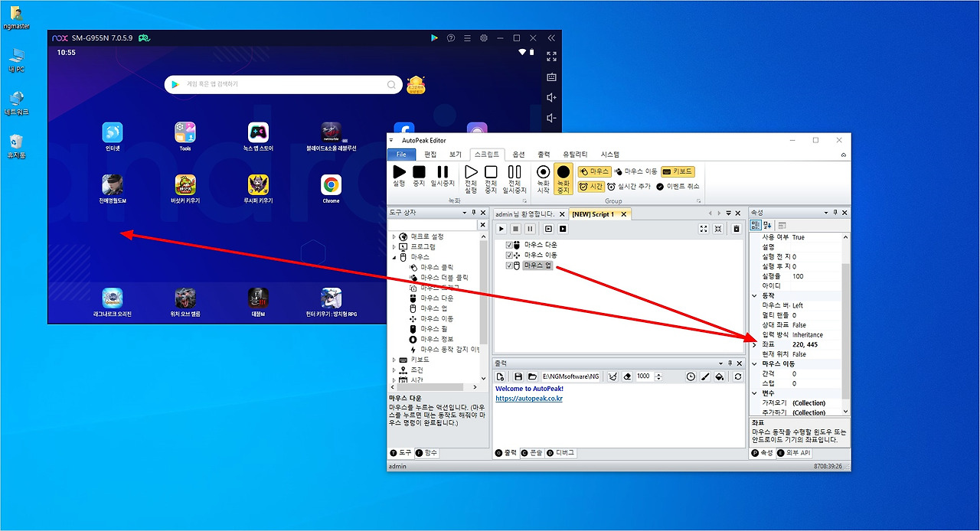Expand the 매크로 설정 tree node

tap(394, 236)
